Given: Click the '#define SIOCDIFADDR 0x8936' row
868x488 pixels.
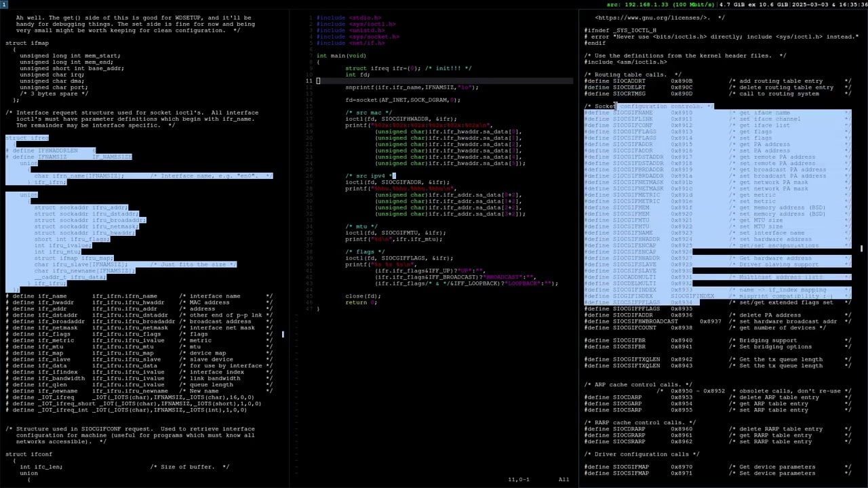Looking at the screenshot, I should 717,315.
